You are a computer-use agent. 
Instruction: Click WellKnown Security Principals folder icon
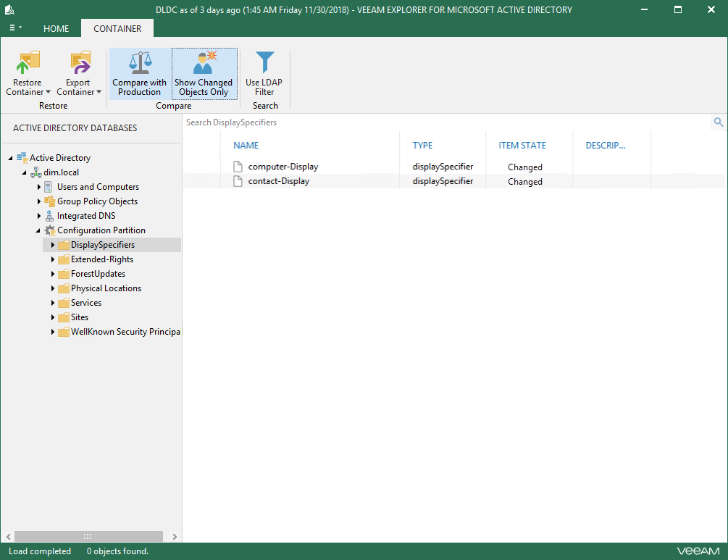(x=64, y=332)
